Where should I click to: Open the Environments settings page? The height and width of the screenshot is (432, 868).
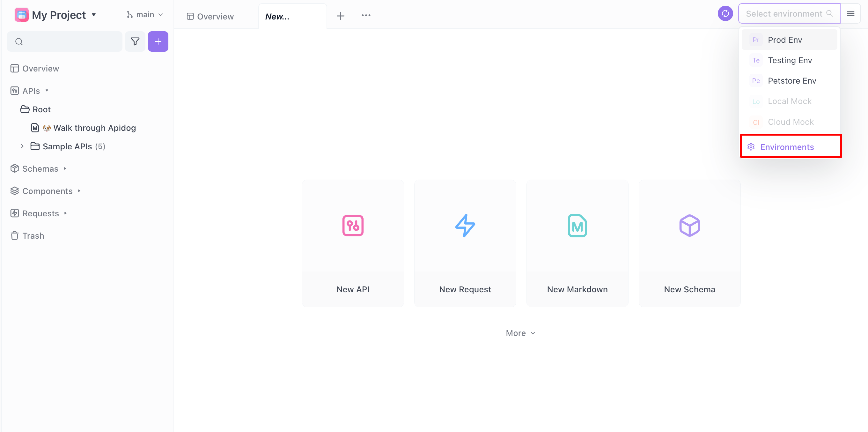tap(787, 147)
